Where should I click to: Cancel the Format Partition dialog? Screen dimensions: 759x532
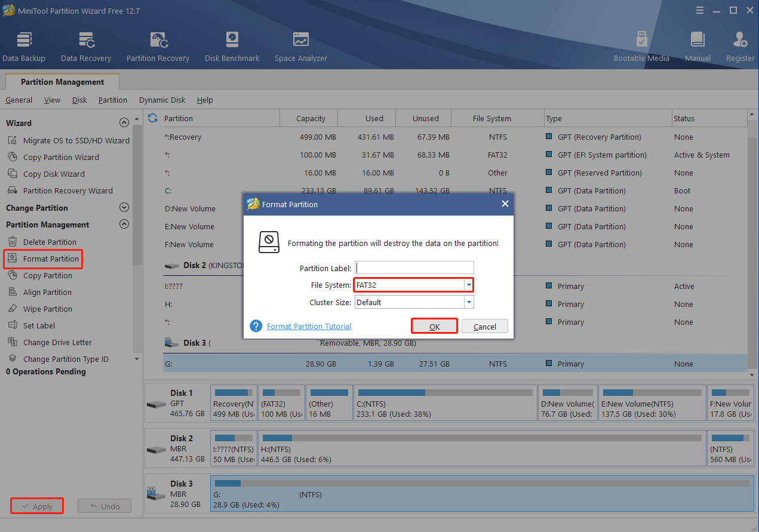click(485, 326)
